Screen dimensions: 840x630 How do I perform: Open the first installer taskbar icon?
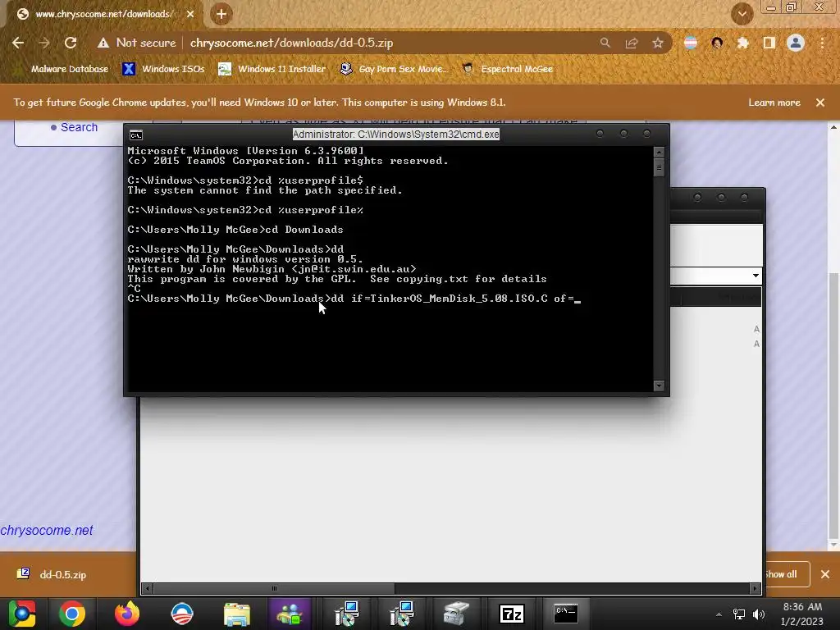click(347, 614)
